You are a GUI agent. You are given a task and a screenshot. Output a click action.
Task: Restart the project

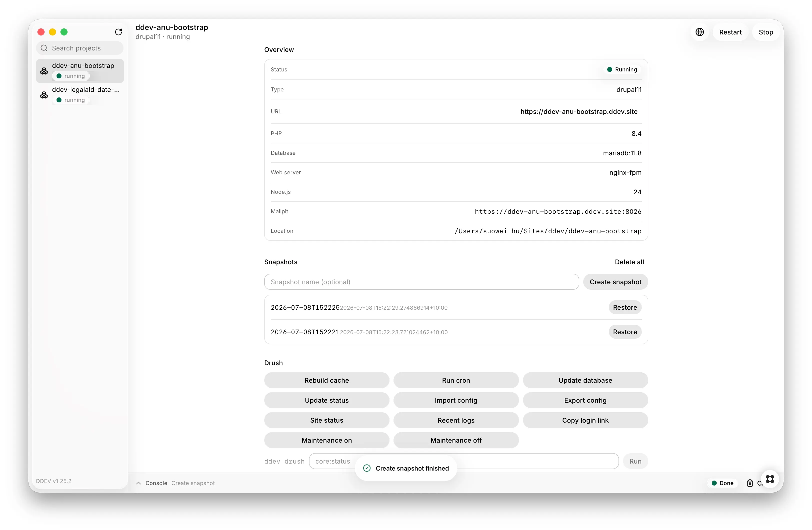730,32
